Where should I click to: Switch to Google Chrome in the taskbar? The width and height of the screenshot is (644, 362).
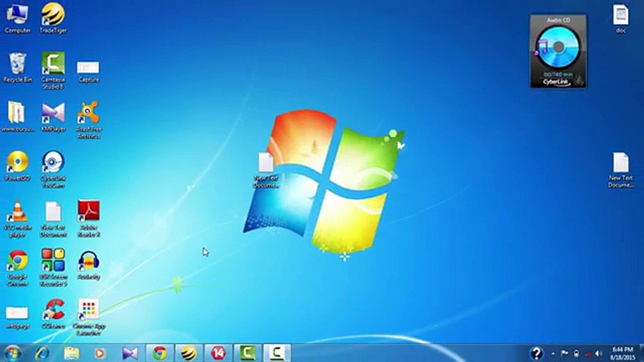[x=159, y=353]
